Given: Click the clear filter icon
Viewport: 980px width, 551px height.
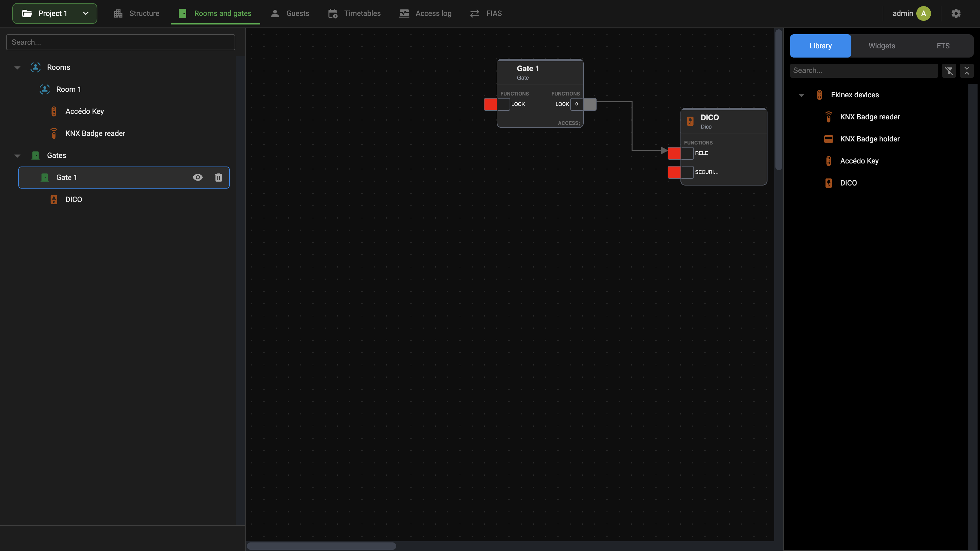Looking at the screenshot, I should click(949, 71).
